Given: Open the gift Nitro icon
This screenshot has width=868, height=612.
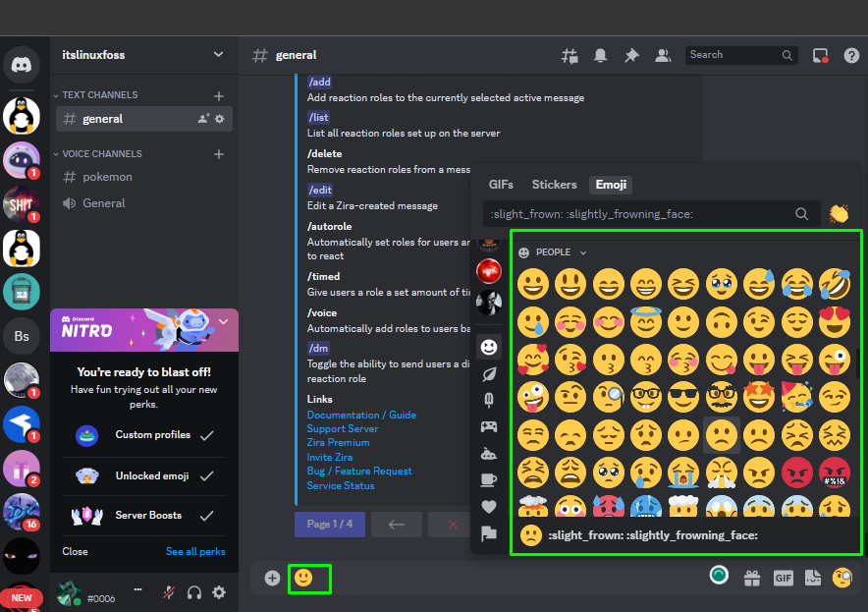Looking at the screenshot, I should pos(752,579).
